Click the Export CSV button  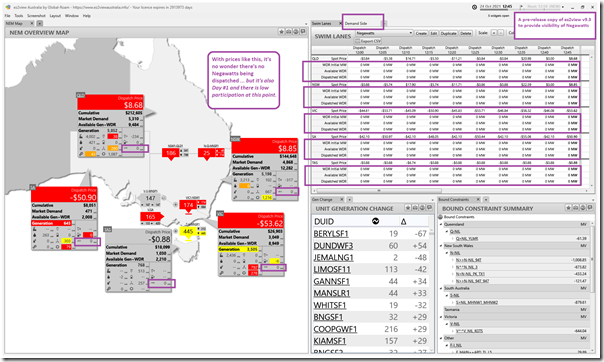pyautogui.click(x=368, y=41)
